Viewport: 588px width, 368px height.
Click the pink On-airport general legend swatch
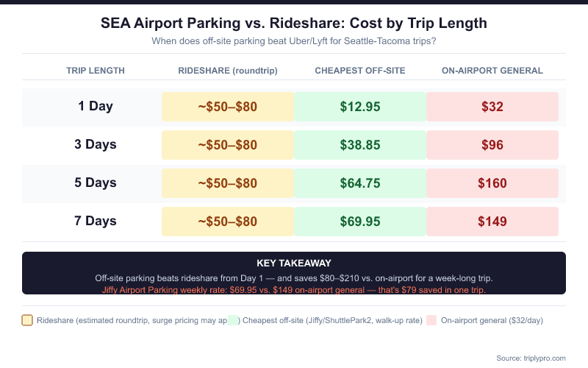pyautogui.click(x=432, y=320)
